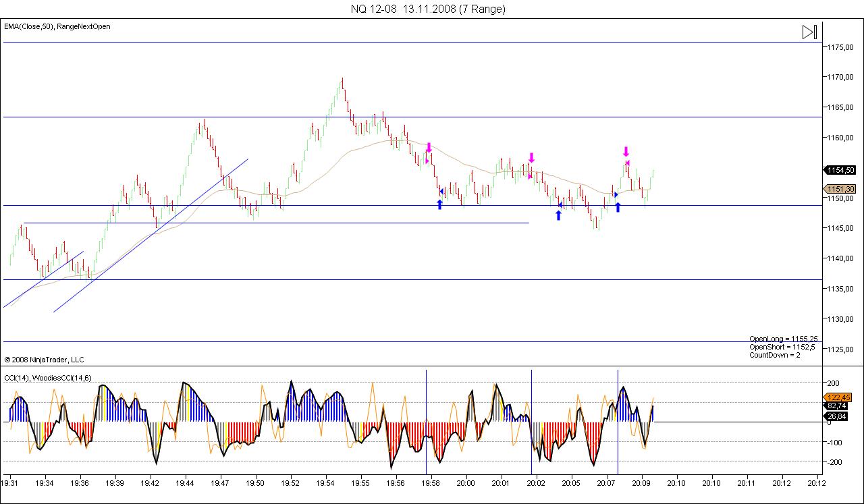Click the 20:02 time axis label
The height and width of the screenshot is (504, 864).
537,483
